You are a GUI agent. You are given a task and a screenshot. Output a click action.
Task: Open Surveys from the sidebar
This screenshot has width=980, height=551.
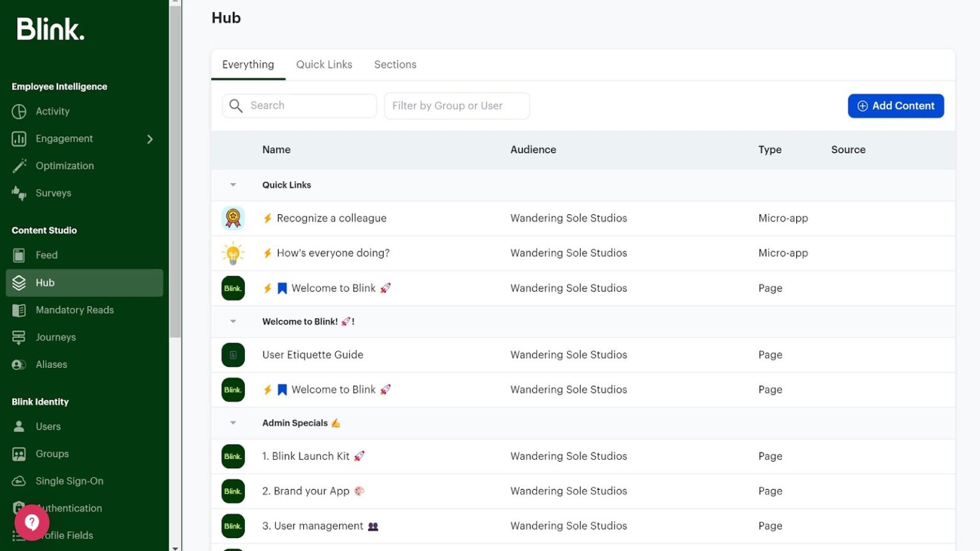(20, 193)
